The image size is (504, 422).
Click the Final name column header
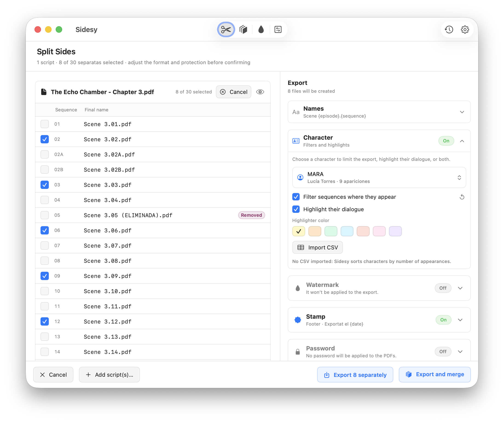coord(96,110)
